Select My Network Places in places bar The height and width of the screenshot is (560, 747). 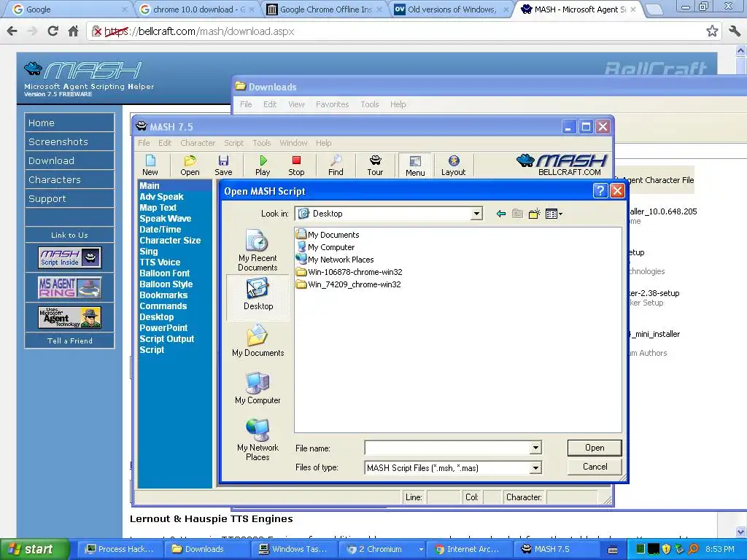click(258, 440)
